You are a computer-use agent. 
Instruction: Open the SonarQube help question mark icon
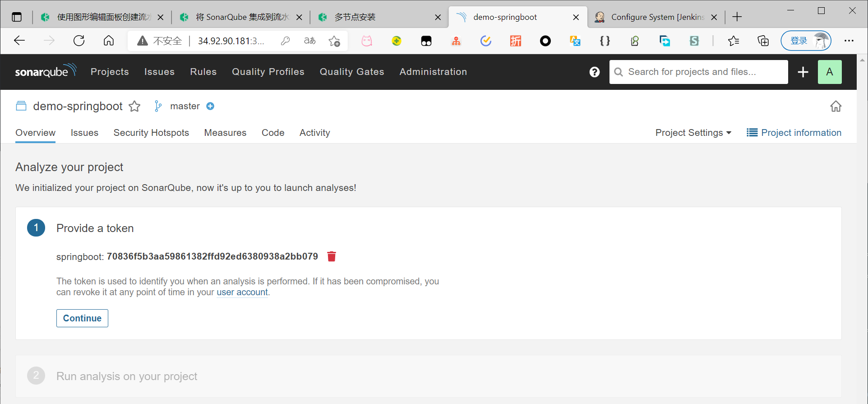pyautogui.click(x=594, y=72)
